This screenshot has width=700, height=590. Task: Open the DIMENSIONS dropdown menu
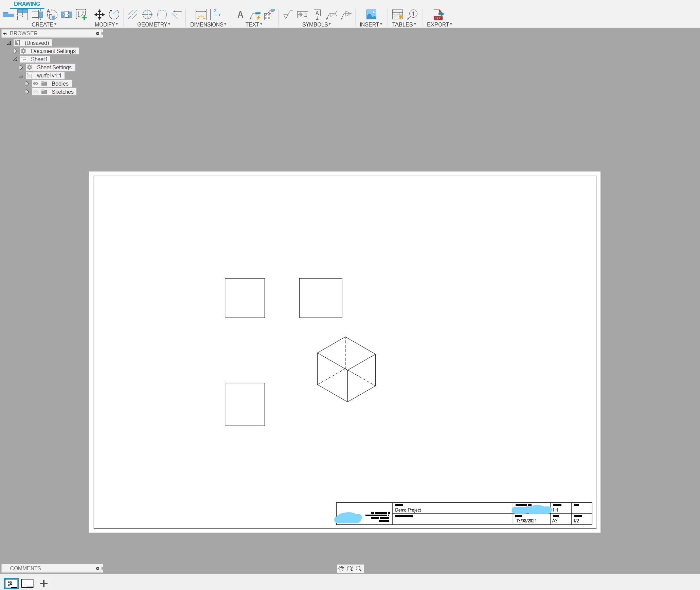(x=208, y=24)
